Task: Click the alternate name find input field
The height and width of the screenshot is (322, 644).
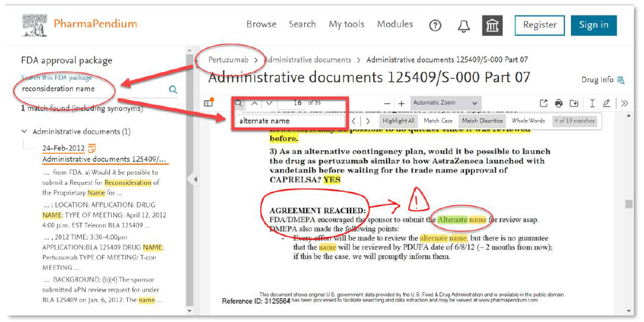Action: pos(289,121)
